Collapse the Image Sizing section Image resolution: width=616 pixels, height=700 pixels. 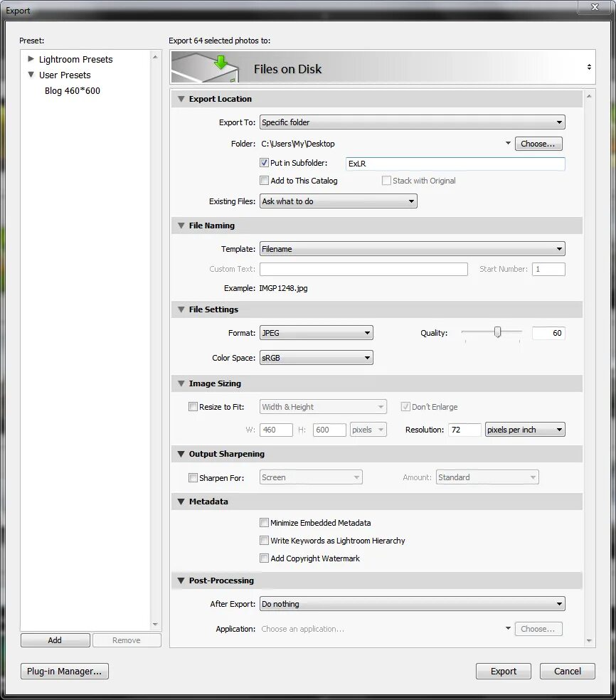(181, 383)
